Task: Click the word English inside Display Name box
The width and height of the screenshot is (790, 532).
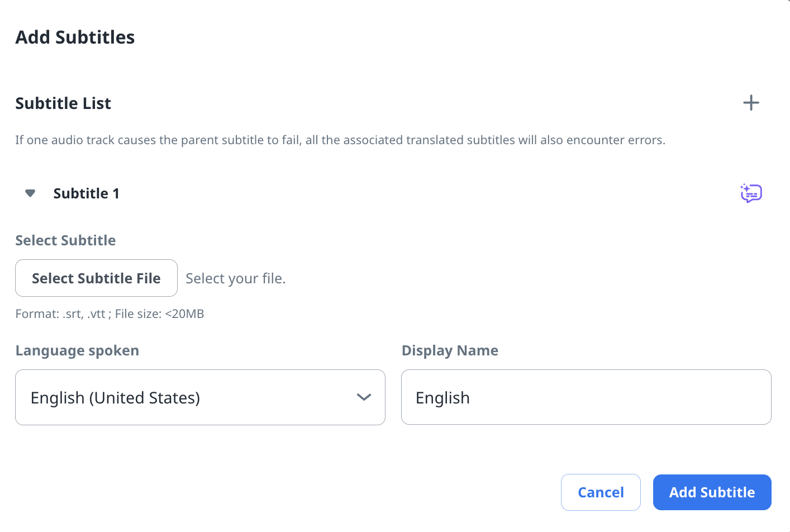Action: (x=442, y=398)
